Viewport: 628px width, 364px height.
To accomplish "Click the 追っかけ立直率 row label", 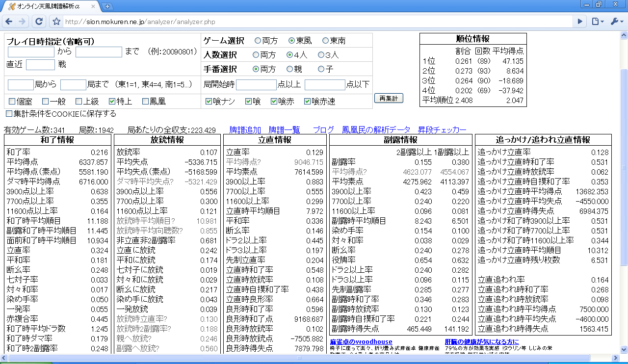I will [504, 152].
